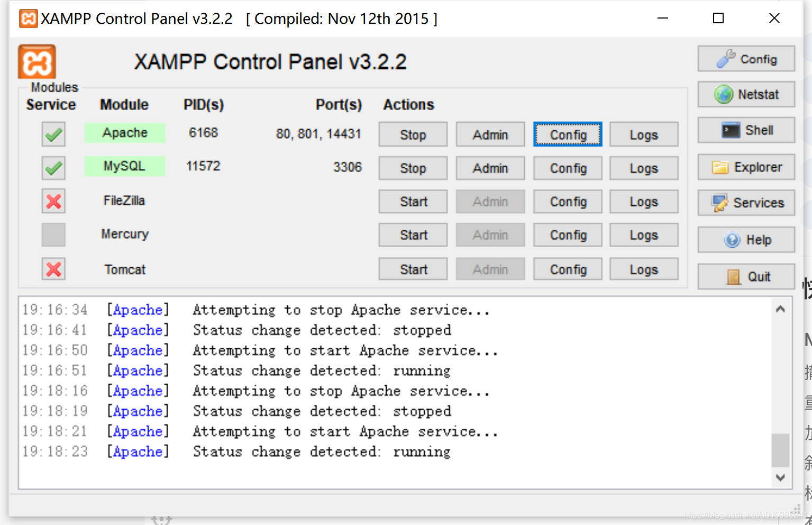This screenshot has height=525, width=812.
Task: Click log entry at 19:18:16
Action: pyautogui.click(x=257, y=391)
